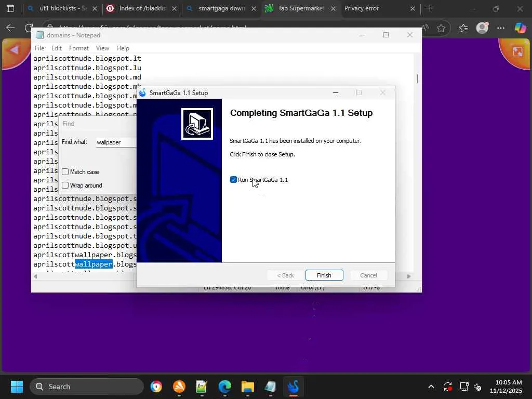This screenshot has width=532, height=399.
Task: Toggle Match case checkbox in Find
Action: click(65, 171)
